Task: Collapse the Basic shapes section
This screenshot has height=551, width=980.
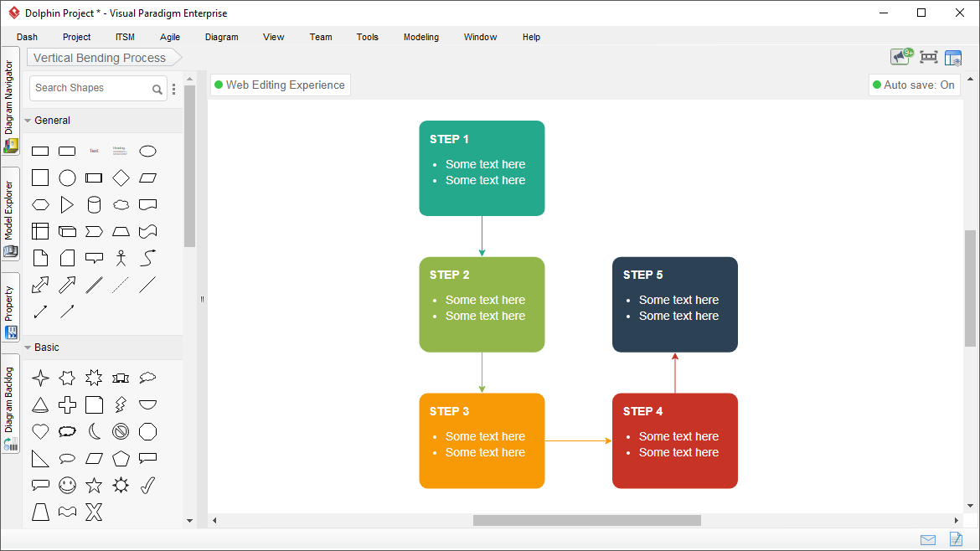Action: [x=28, y=348]
